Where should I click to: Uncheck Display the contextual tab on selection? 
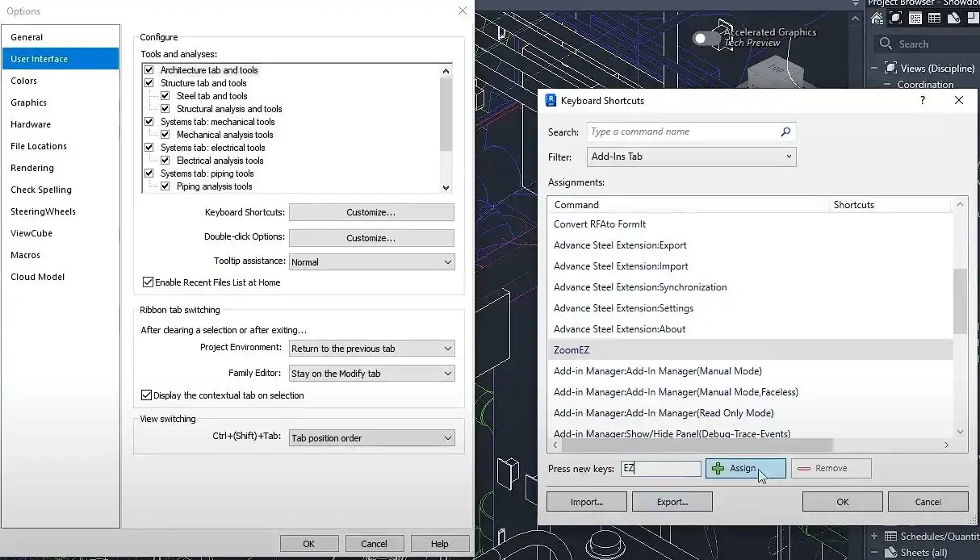[146, 395]
